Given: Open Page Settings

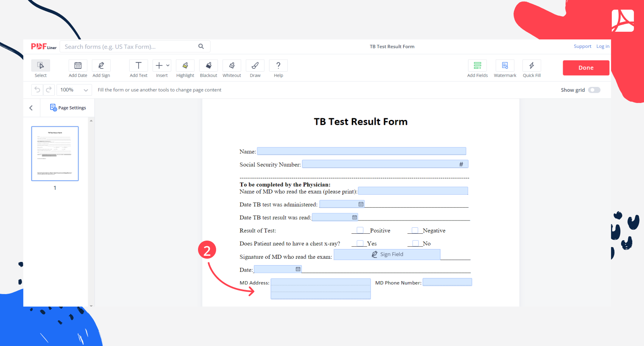Looking at the screenshot, I should (68, 108).
